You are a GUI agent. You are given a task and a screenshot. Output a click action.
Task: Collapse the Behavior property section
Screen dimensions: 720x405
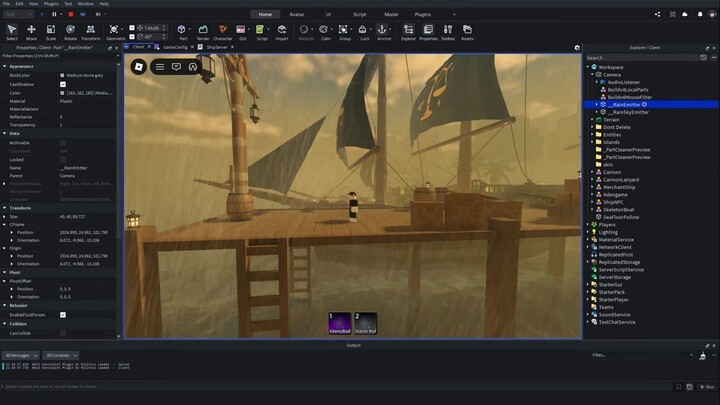(5, 305)
